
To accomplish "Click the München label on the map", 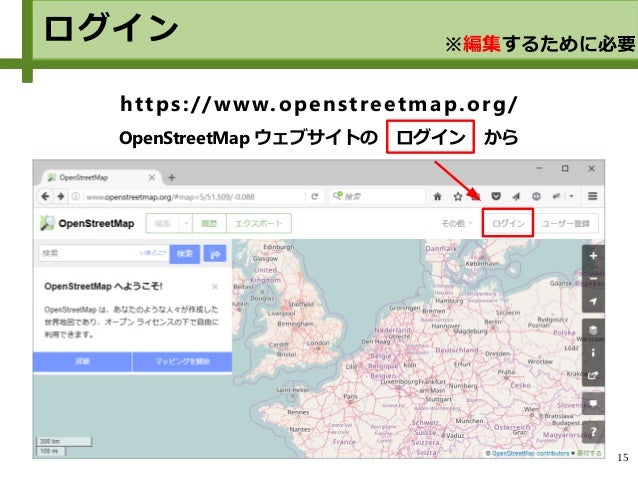I will 470,421.
